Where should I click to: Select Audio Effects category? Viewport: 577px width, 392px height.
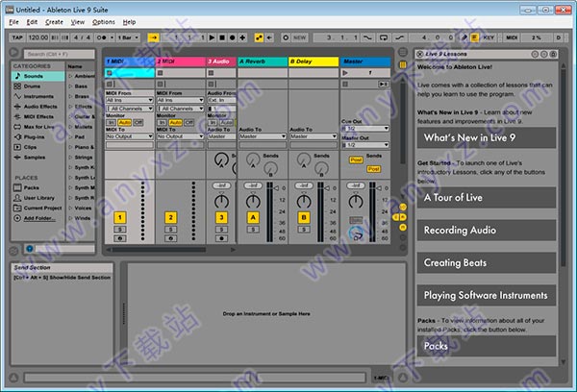tap(38, 107)
